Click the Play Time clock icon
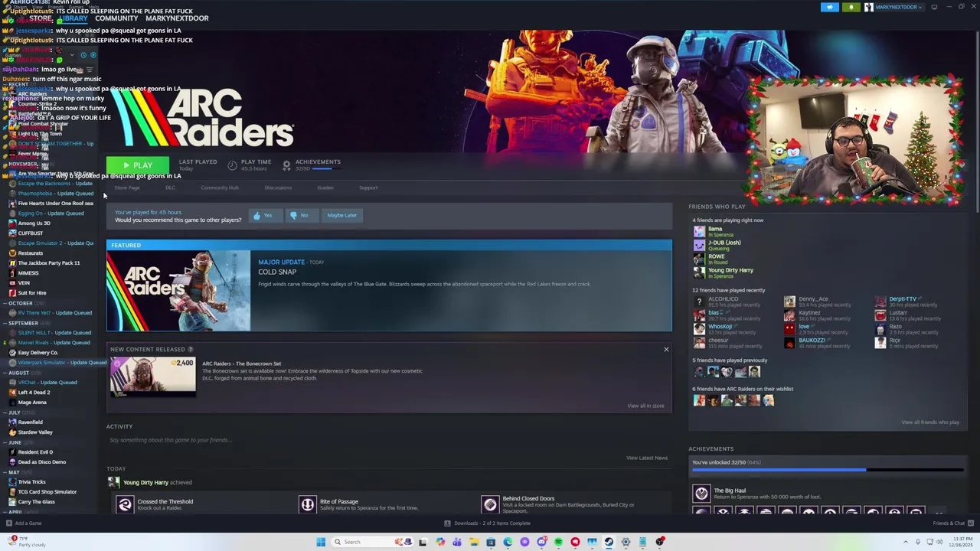This screenshot has width=980, height=551. click(232, 165)
